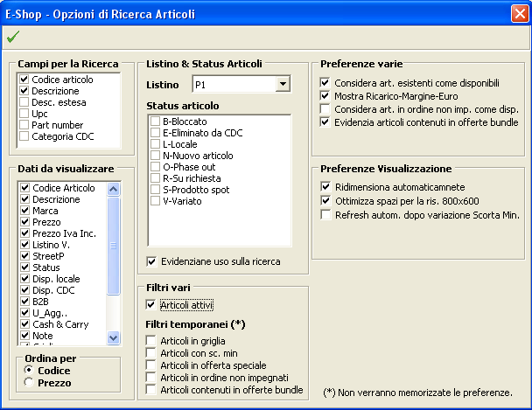Select Prezzo sort order radio
The height and width of the screenshot is (410, 532).
(29, 382)
